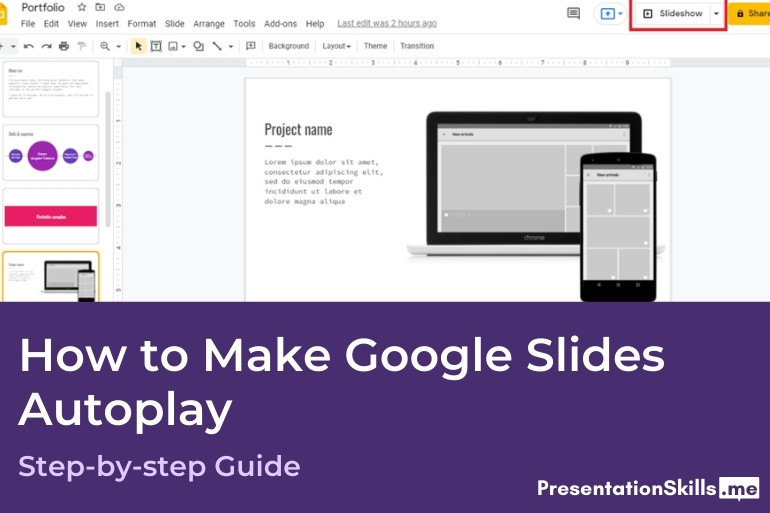
Task: Select the Shape tool
Action: coord(198,46)
